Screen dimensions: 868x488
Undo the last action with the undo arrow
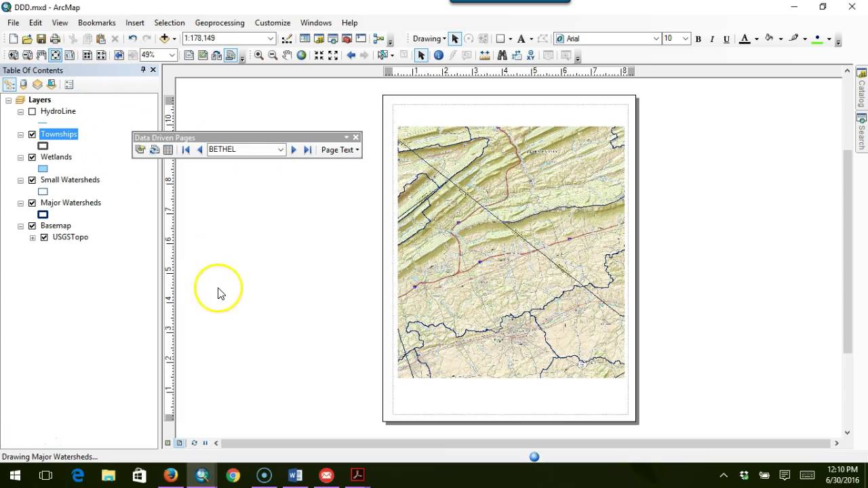(132, 39)
